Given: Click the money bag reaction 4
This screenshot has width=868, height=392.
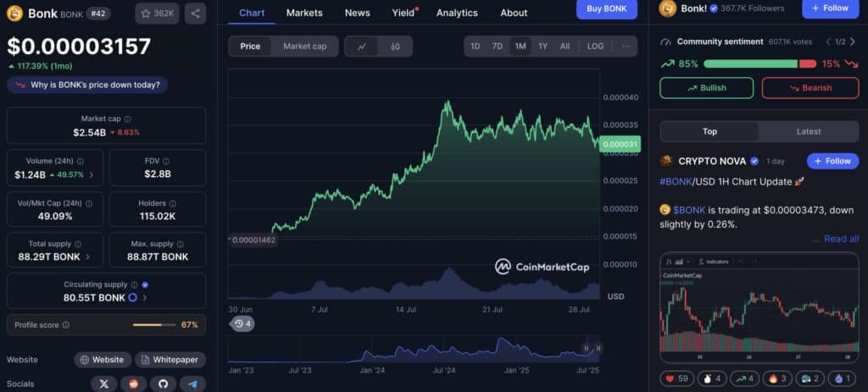Looking at the screenshot, I should coord(710,378).
